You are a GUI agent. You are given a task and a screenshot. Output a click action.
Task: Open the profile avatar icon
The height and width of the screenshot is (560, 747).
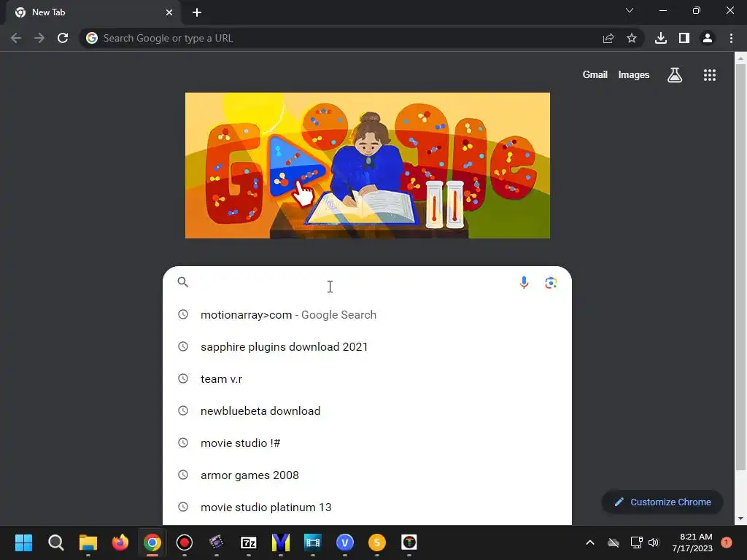click(x=708, y=38)
